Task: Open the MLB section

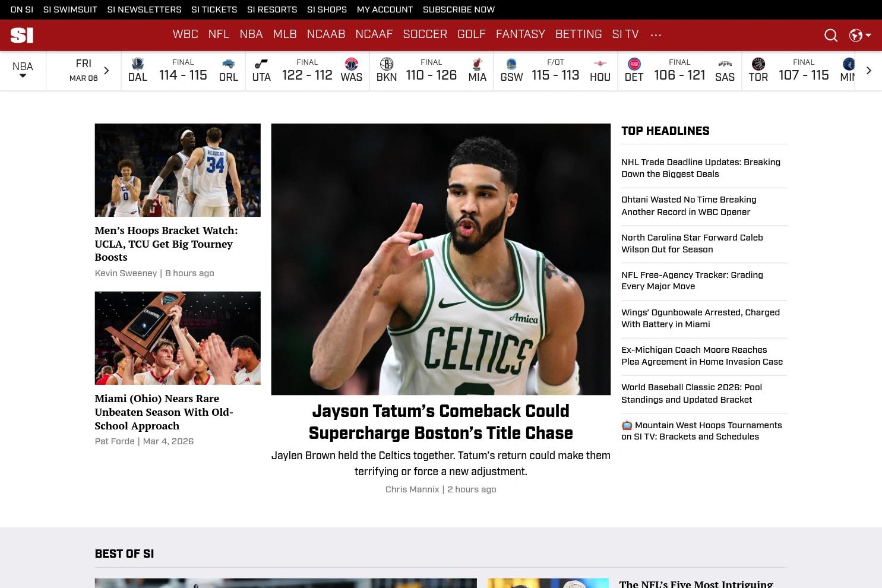Action: pos(284,34)
